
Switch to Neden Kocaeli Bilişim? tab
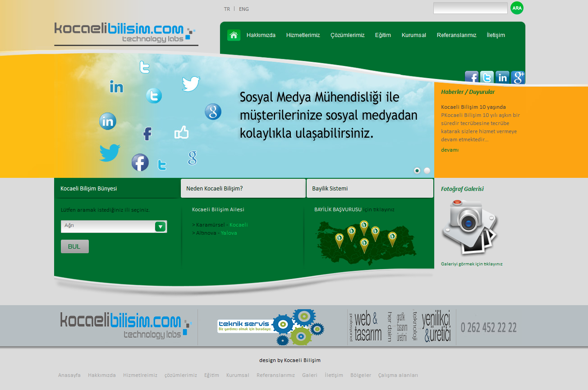pyautogui.click(x=243, y=188)
